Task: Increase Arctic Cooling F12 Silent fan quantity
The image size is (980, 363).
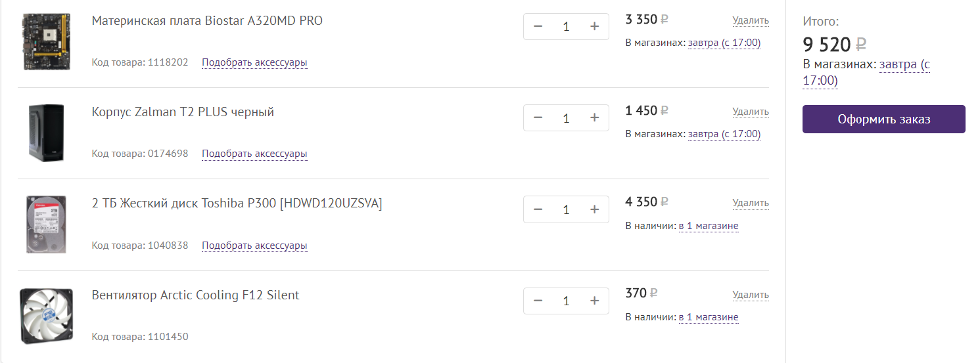Action: [595, 301]
